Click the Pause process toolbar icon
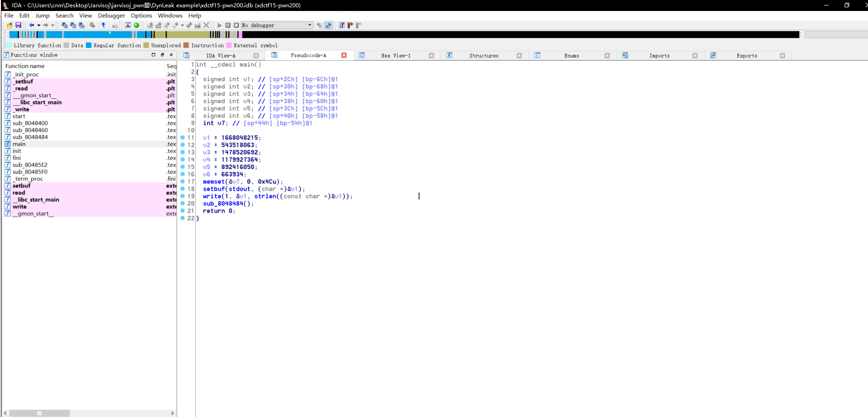The height and width of the screenshot is (417, 868). 228,25
